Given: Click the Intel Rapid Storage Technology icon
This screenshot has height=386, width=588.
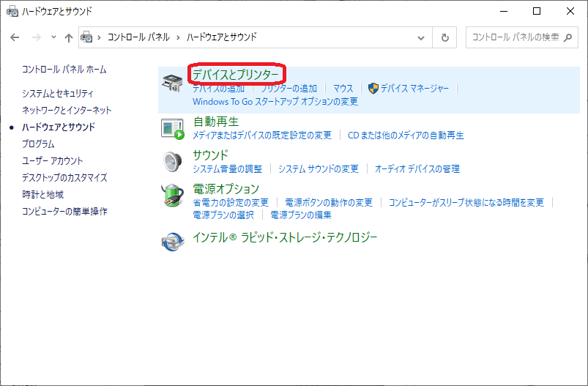Looking at the screenshot, I should 173,240.
